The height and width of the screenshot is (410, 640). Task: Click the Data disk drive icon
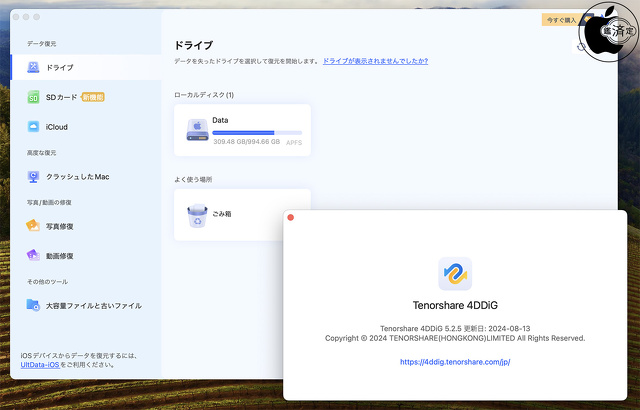198,130
